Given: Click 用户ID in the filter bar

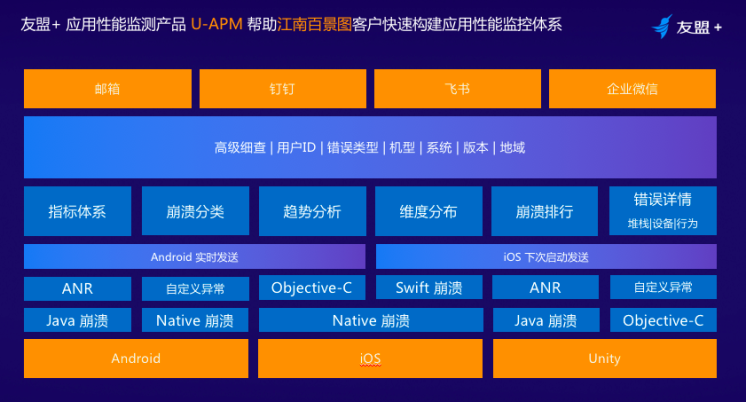Looking at the screenshot, I should tap(296, 148).
